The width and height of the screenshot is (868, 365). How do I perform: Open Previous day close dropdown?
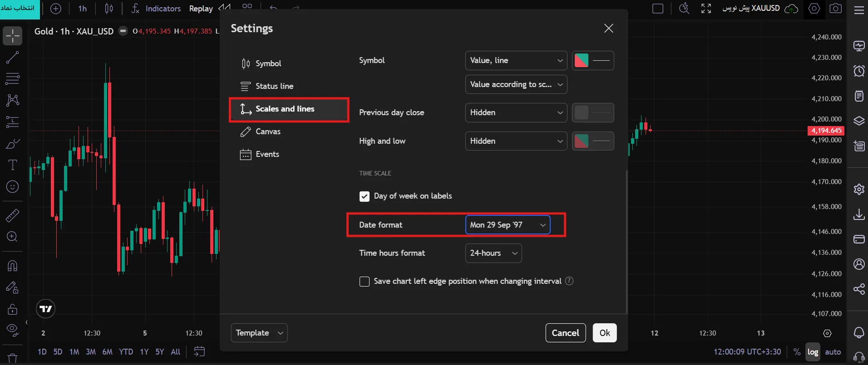tap(516, 112)
